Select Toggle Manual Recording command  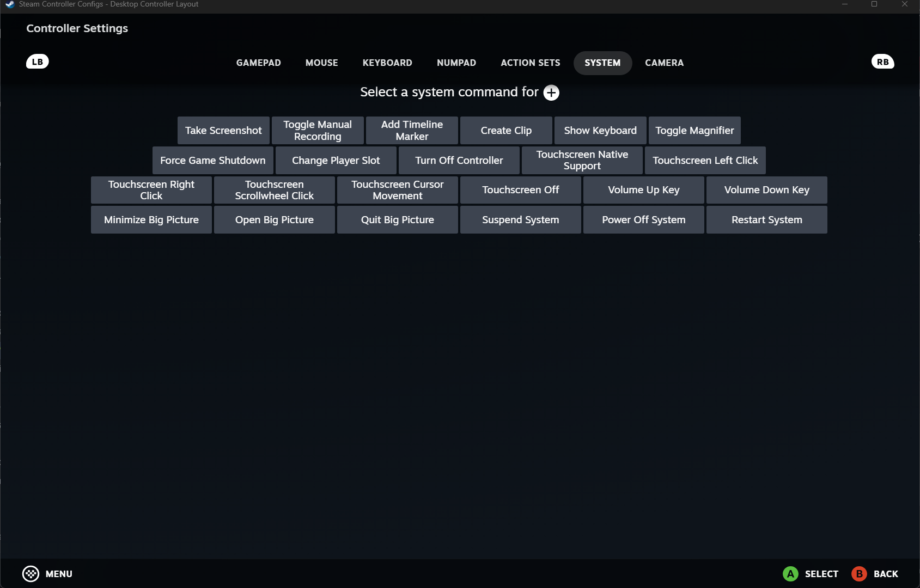coord(318,131)
